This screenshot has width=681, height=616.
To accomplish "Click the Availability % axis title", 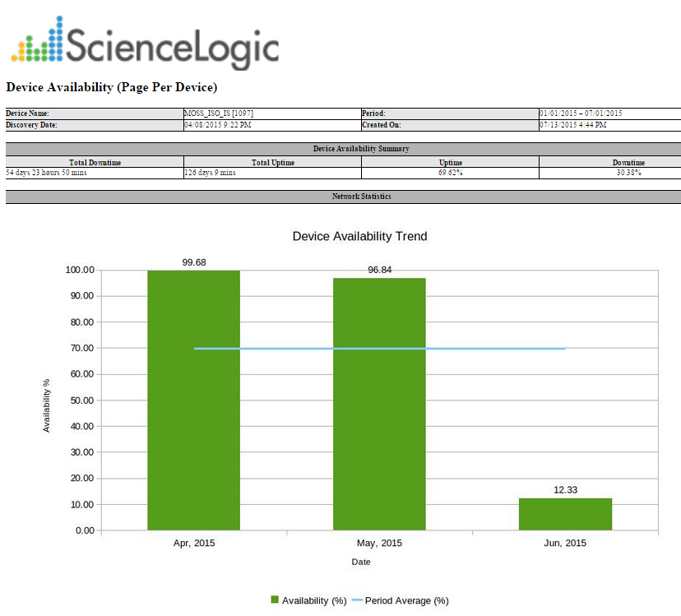I will pos(47,405).
